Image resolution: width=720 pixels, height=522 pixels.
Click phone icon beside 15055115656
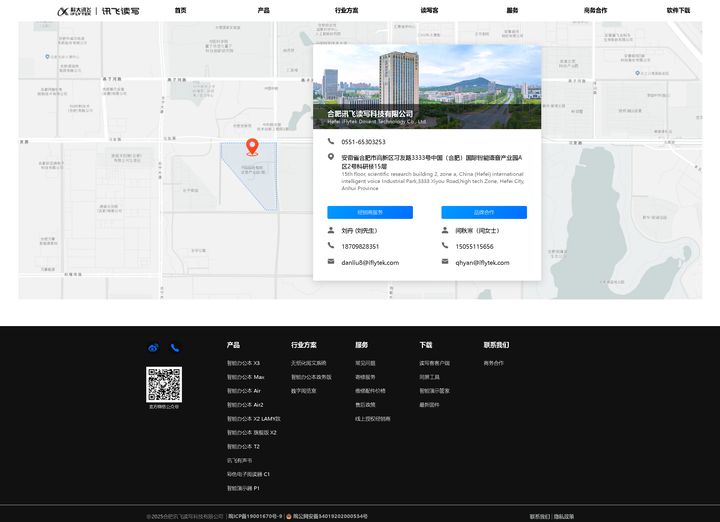445,246
